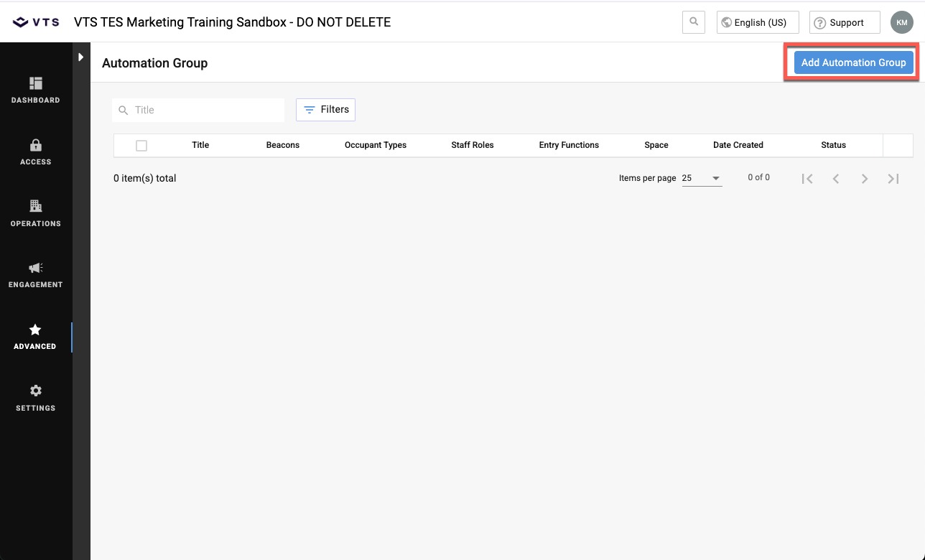Open the Operations building icon
The width and height of the screenshot is (925, 560).
coord(36,207)
